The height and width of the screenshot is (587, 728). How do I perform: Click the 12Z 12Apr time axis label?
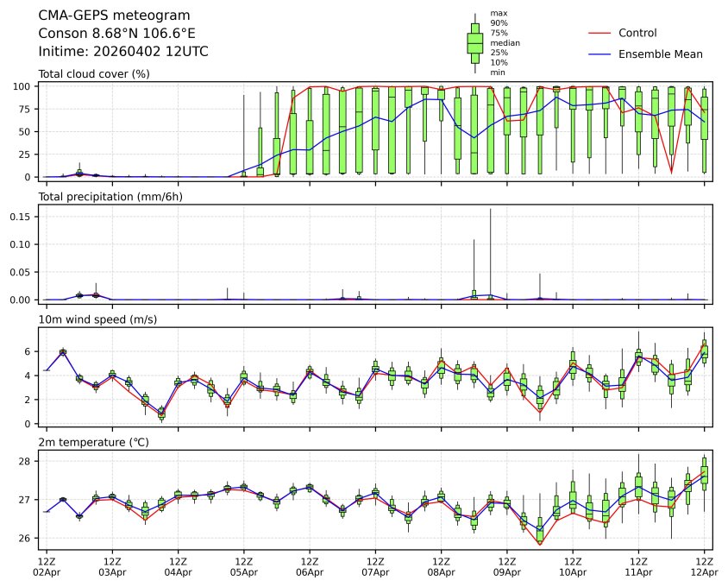[x=704, y=566]
